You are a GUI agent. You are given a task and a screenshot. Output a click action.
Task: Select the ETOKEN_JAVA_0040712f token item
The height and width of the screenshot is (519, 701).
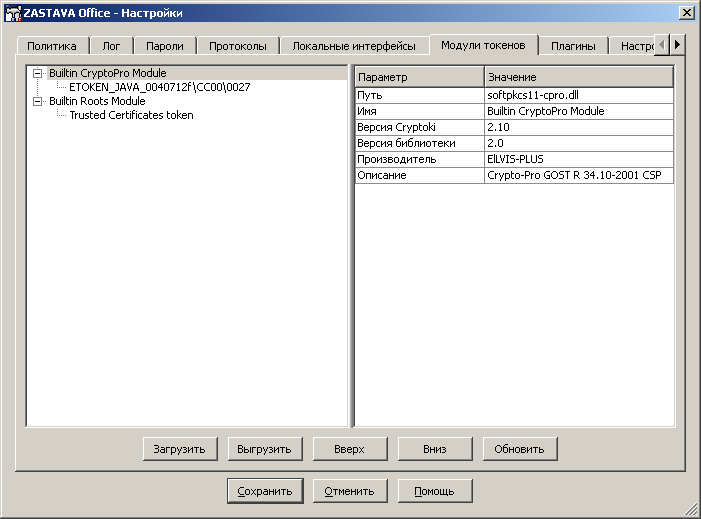(x=159, y=87)
